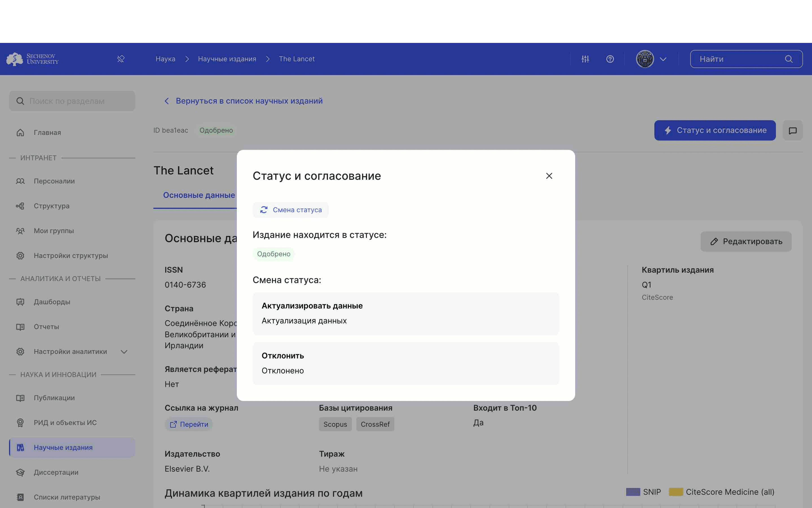This screenshot has width=812, height=508.
Task: Click the ID bea1eac label
Action: click(x=171, y=130)
